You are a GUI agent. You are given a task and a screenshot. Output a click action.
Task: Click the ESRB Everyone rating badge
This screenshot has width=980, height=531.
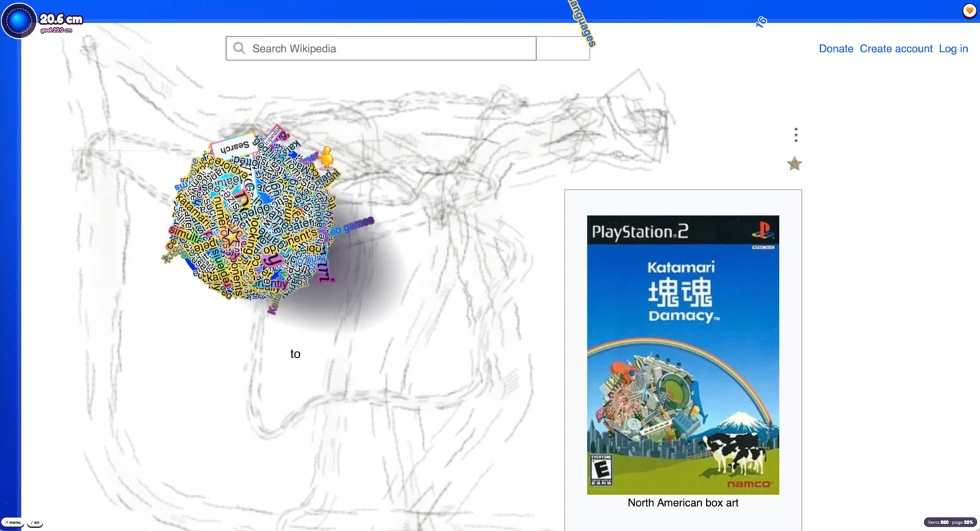click(x=601, y=470)
